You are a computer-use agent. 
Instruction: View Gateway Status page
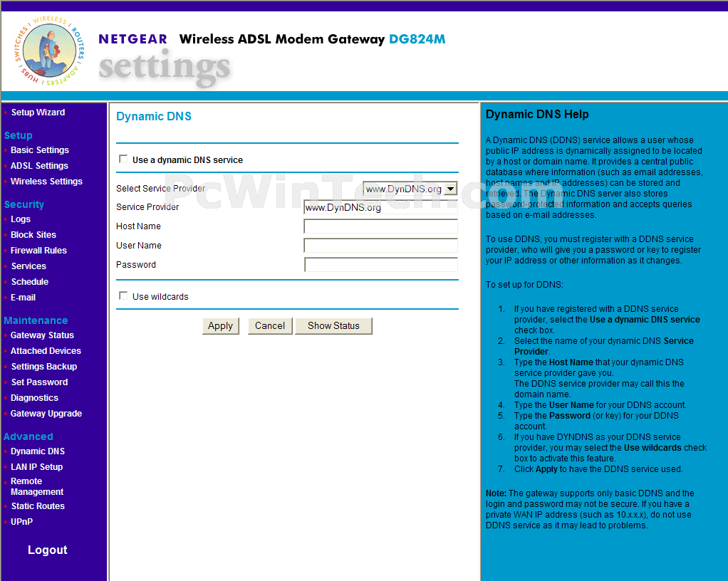click(42, 335)
